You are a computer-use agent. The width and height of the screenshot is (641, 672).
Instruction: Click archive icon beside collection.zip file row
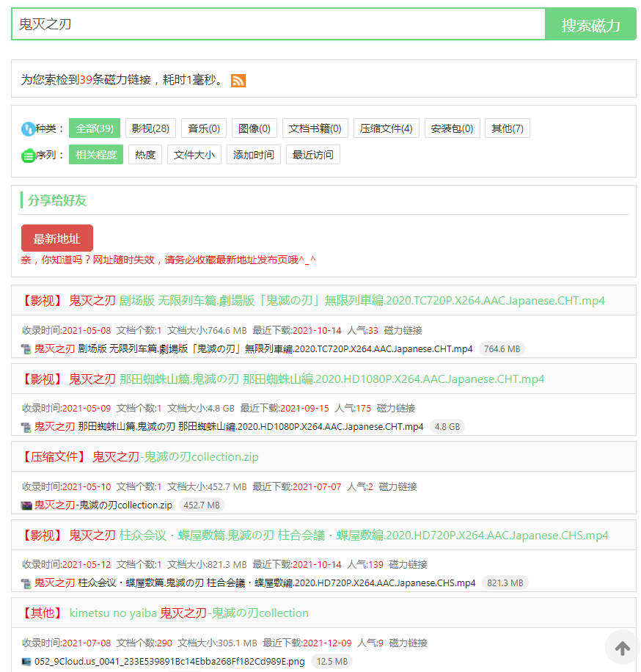(x=26, y=505)
